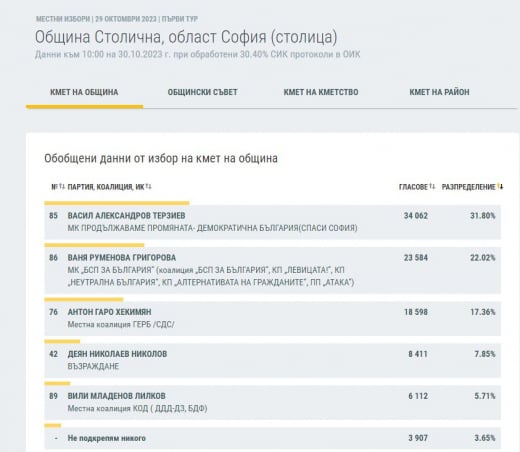Click the ГЛАСОВЕ column header
520x452 pixels.
click(413, 187)
